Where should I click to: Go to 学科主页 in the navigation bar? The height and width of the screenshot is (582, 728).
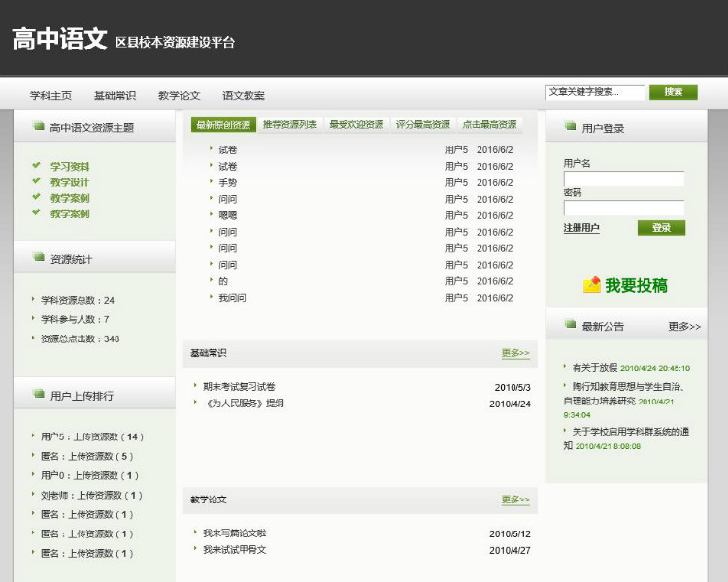pyautogui.click(x=50, y=95)
